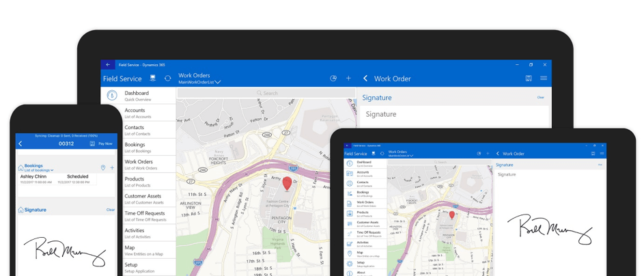Click circular refresh icon on large tablet header
The height and width of the screenshot is (276, 644).
tap(167, 78)
